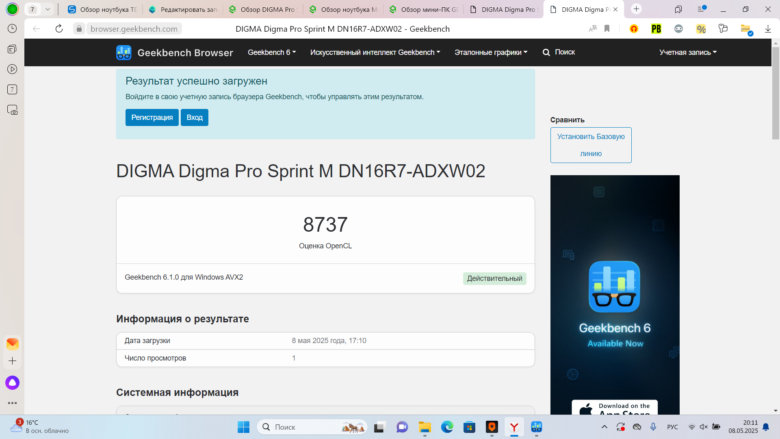Viewport: 780px width, 439px height.
Task: Close the active DIGMA Digma tab
Action: (x=615, y=9)
